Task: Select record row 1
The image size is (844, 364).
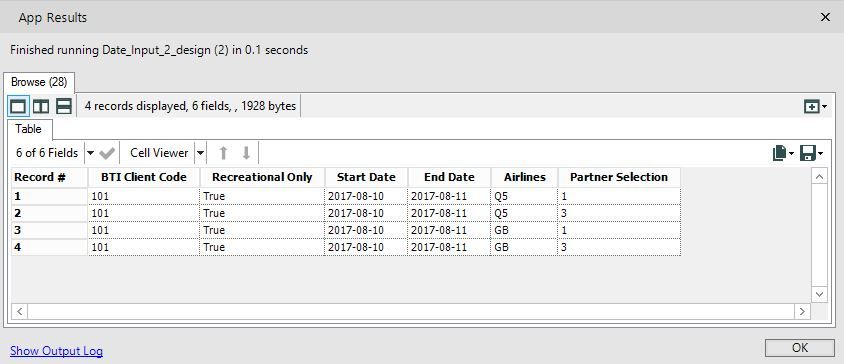Action: click(50, 197)
